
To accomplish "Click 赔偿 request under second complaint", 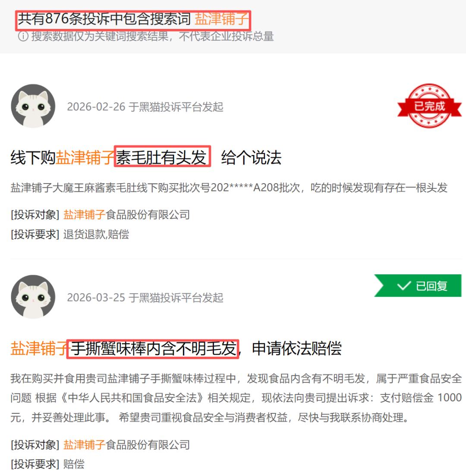I will [74, 463].
